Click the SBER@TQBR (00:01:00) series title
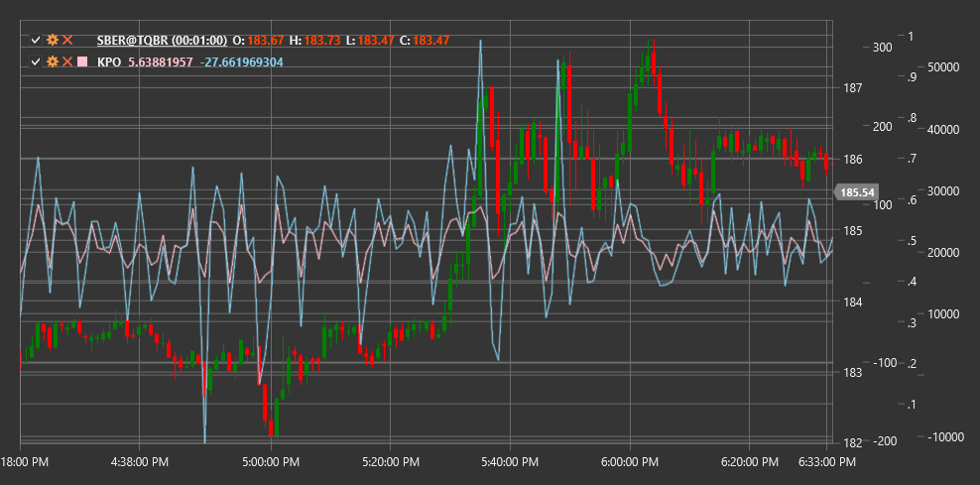The height and width of the screenshot is (485, 980). pos(162,41)
